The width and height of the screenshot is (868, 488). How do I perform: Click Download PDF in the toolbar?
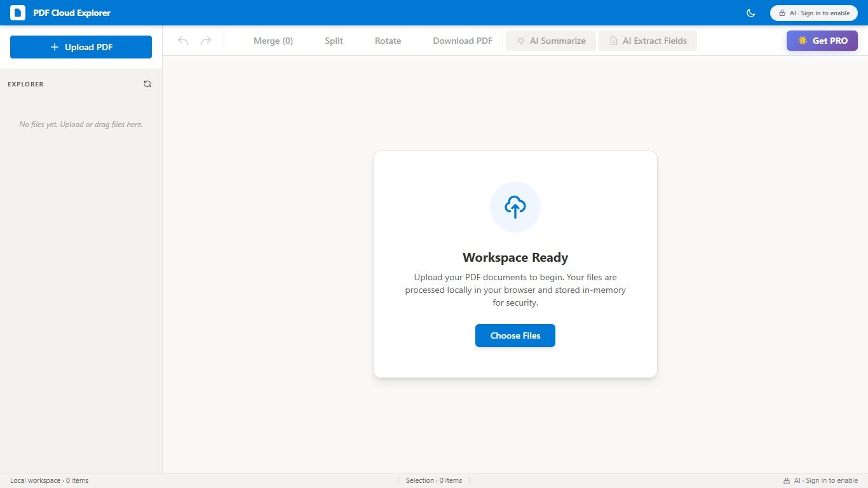pyautogui.click(x=462, y=40)
